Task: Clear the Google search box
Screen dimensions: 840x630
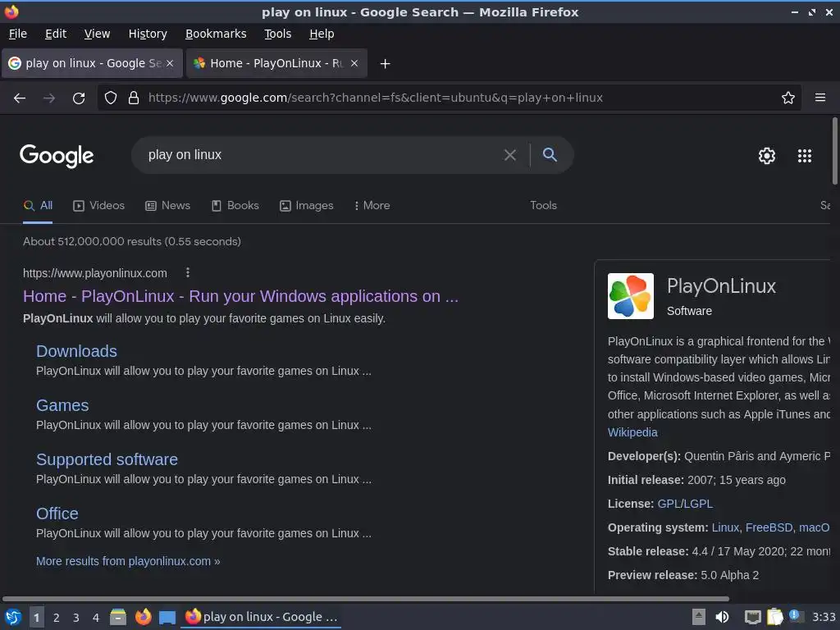Action: click(510, 155)
